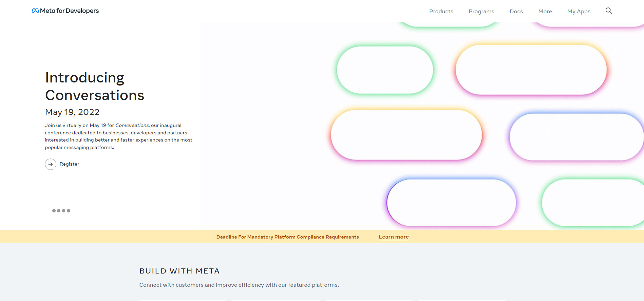Click the paragraph starting "Join us virtually"
The width and height of the screenshot is (644, 301).
[118, 136]
